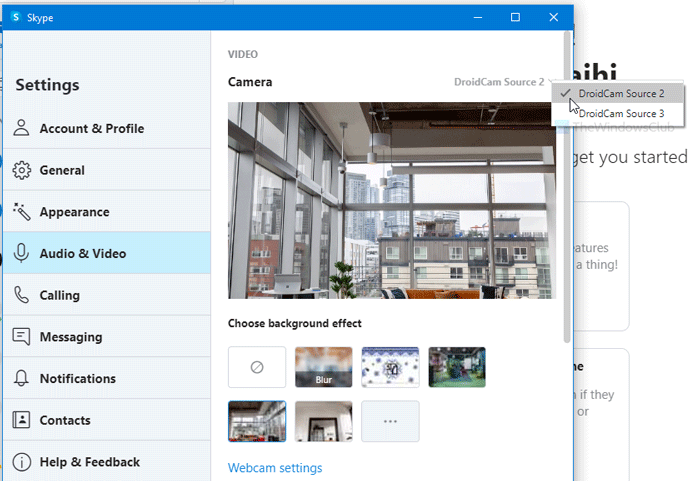The height and width of the screenshot is (481, 700).
Task: Switch to Appearance settings
Action: click(107, 212)
